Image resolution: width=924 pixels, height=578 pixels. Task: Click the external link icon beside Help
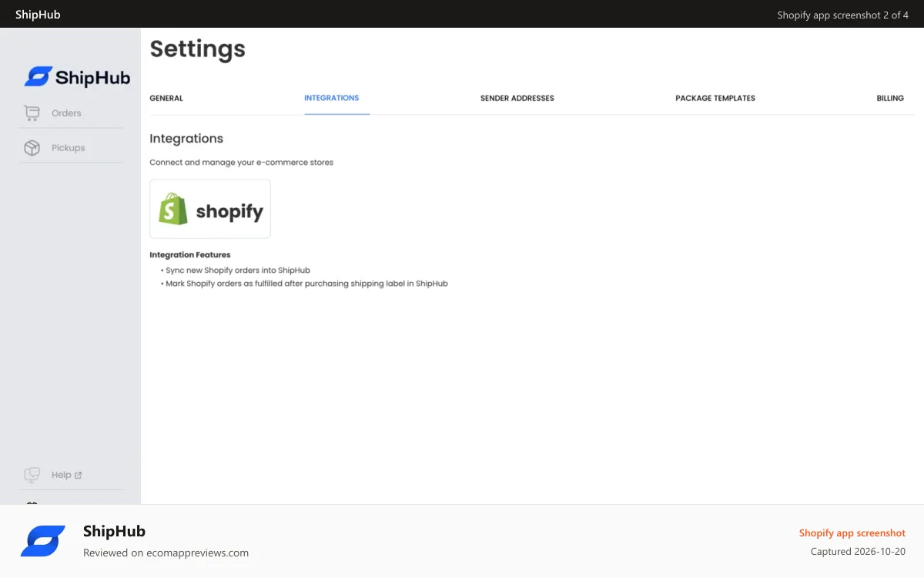[78, 476]
